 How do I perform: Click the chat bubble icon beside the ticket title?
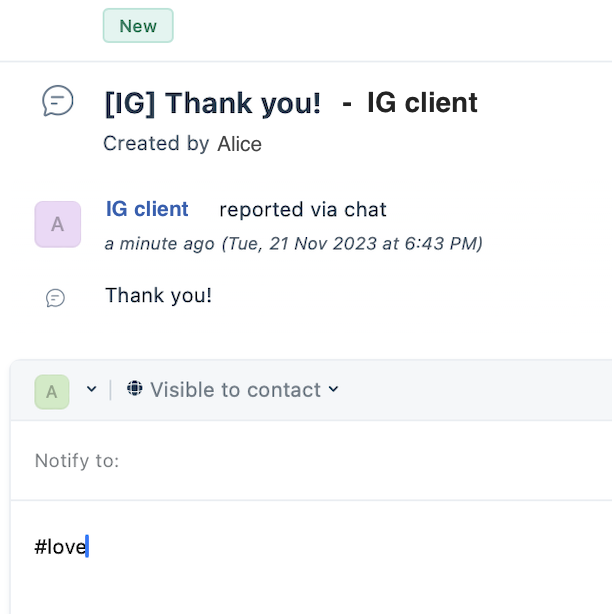[58, 101]
